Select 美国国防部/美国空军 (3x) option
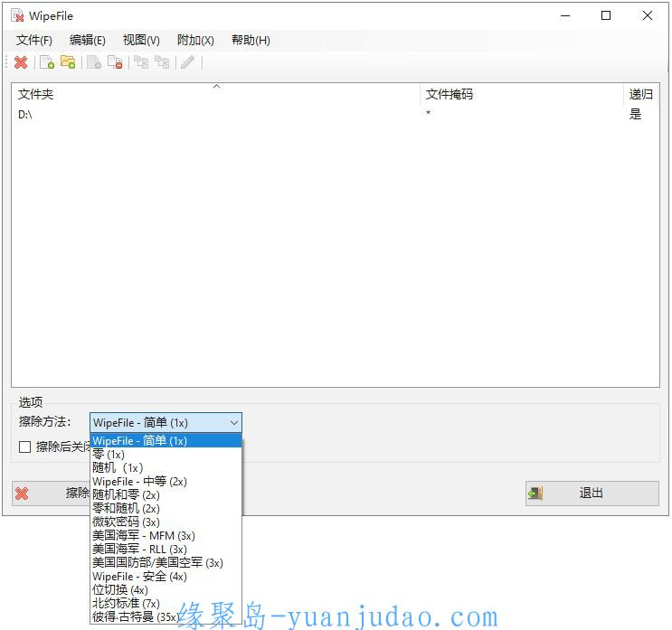The image size is (672, 630). 166,563
